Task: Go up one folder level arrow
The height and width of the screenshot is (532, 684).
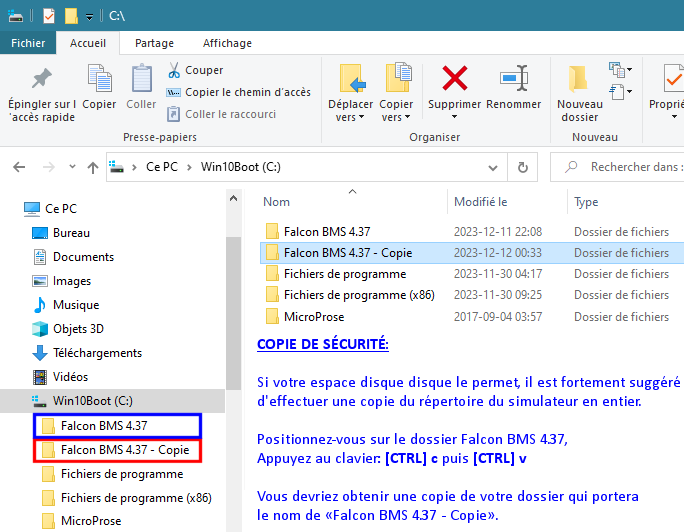Action: pyautogui.click(x=91, y=168)
